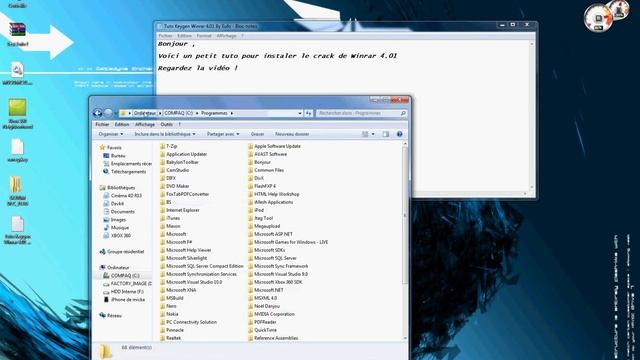Open the Fichier menu in Explorer
The width and height of the screenshot is (640, 360).
102,124
